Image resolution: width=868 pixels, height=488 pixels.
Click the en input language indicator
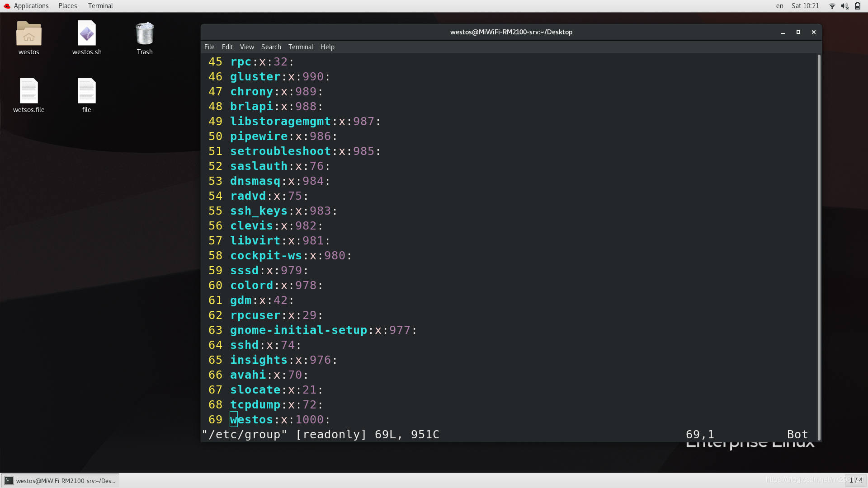pos(780,6)
